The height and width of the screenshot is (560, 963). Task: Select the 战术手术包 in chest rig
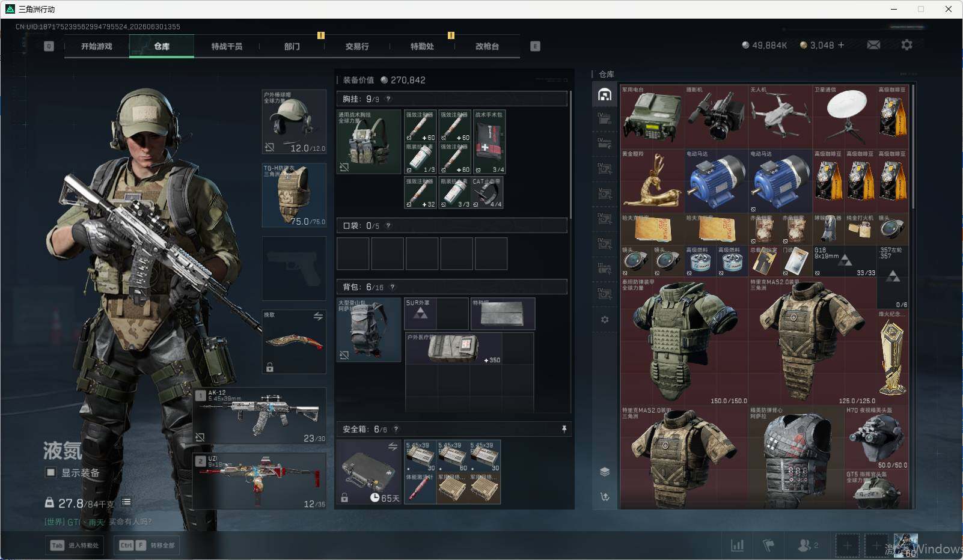pyautogui.click(x=489, y=142)
